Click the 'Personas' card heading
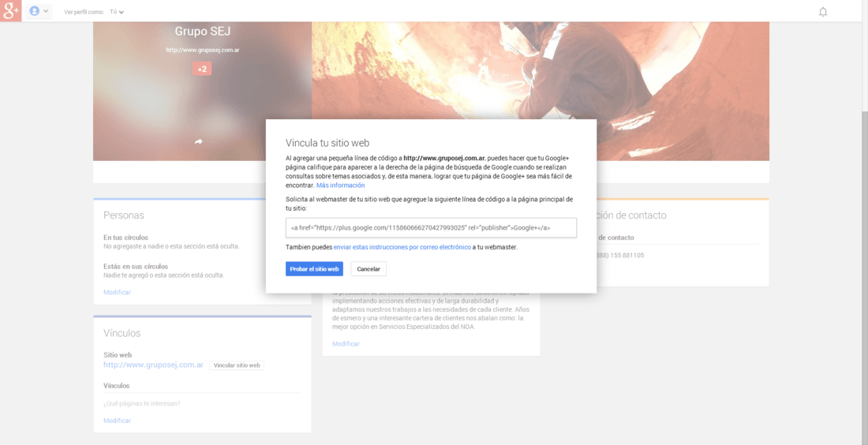868x445 pixels. tap(123, 215)
